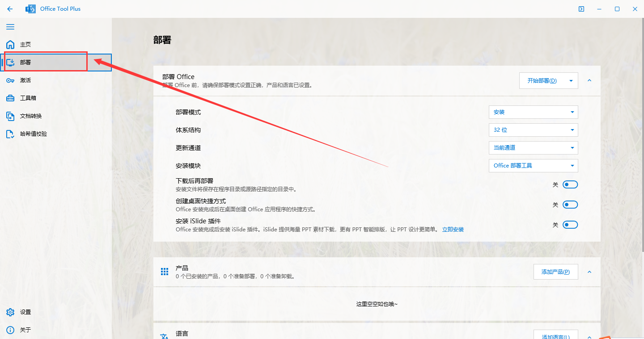644x339 pixels.
Task: Open the 激活 activation page icon
Action: [11, 80]
